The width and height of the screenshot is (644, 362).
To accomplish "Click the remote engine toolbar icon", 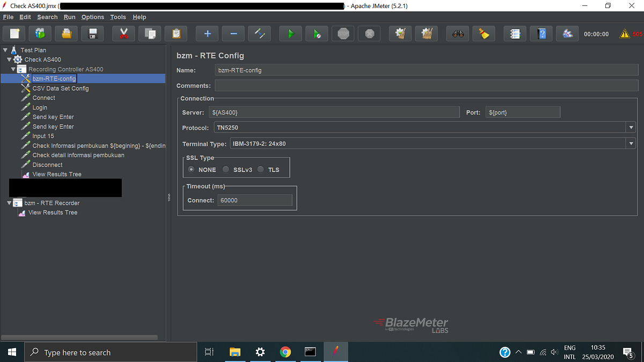I will coord(567,34).
